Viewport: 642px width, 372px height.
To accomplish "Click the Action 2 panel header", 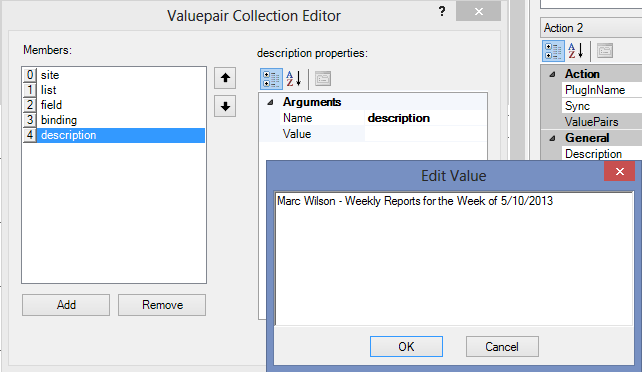I will (591, 28).
